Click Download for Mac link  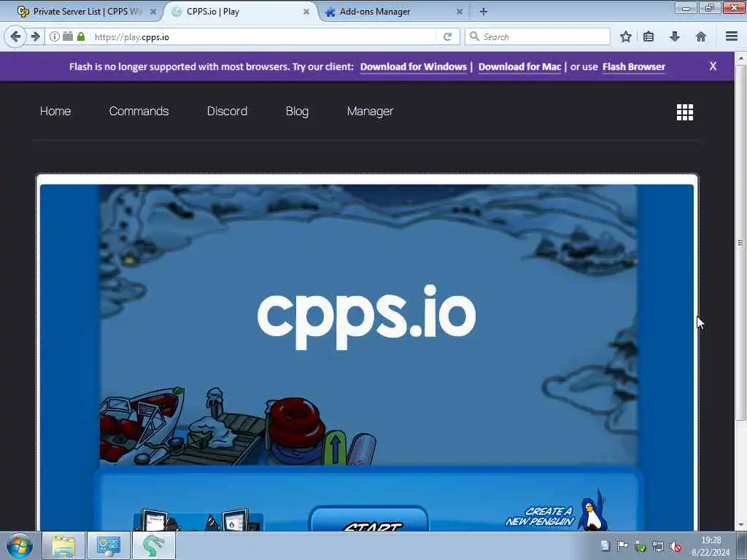click(519, 66)
